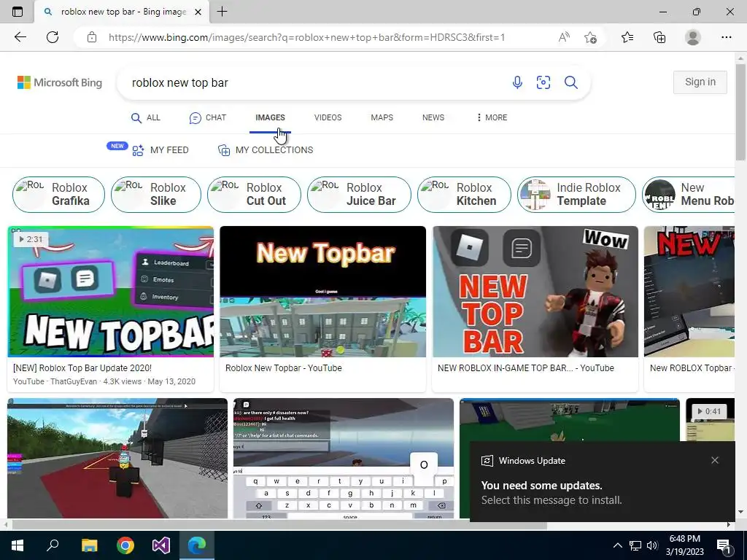The width and height of the screenshot is (747, 560).
Task: Click the Microsoft Bing logo
Action: click(x=60, y=82)
